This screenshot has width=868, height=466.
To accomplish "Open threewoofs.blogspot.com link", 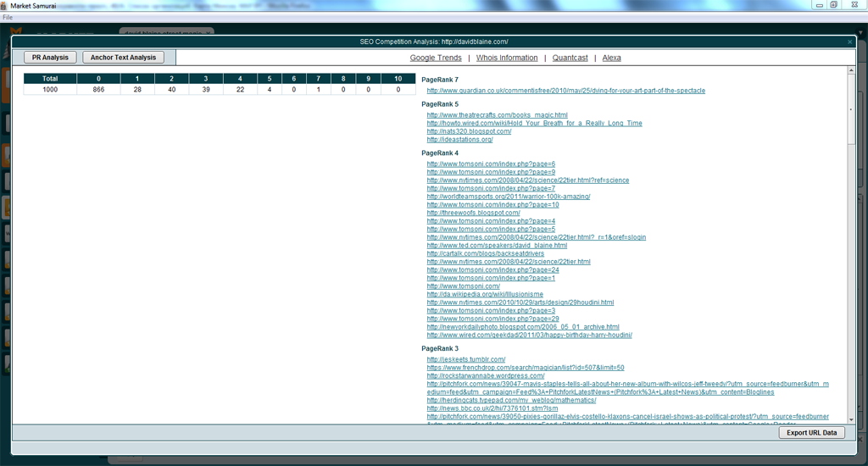I will 473,213.
